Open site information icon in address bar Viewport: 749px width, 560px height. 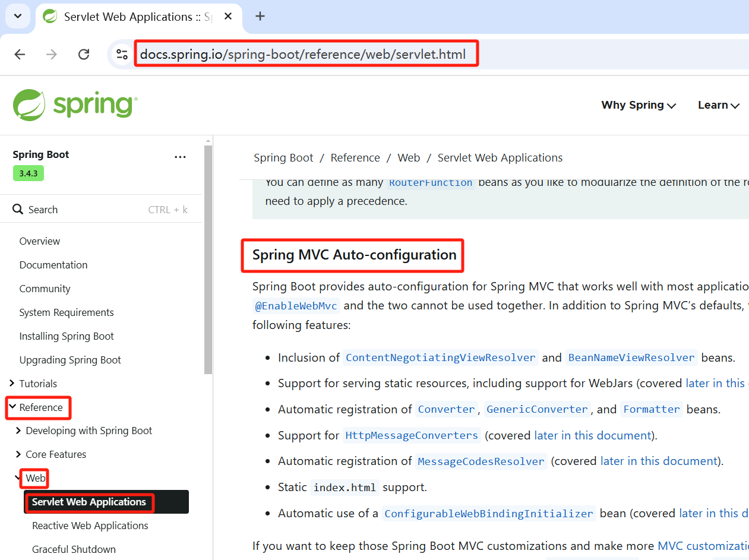pyautogui.click(x=122, y=55)
